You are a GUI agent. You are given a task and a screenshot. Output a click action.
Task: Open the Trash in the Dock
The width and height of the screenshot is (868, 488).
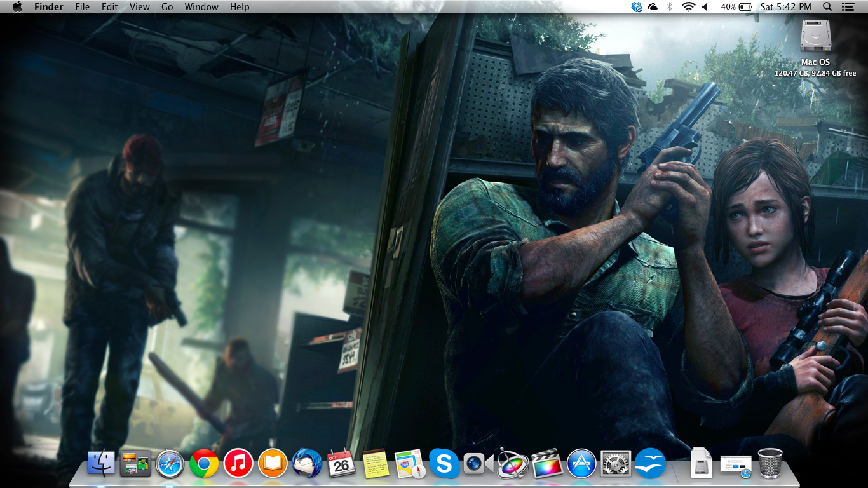770,464
